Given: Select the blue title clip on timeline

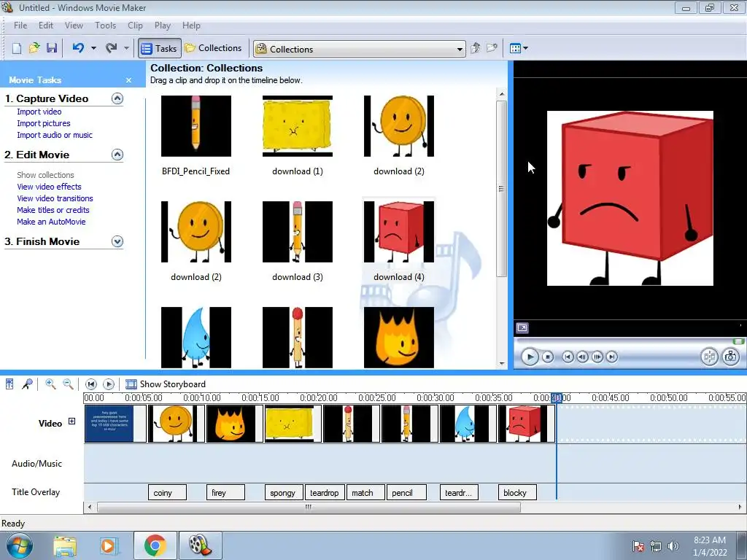Looking at the screenshot, I should click(x=115, y=424).
